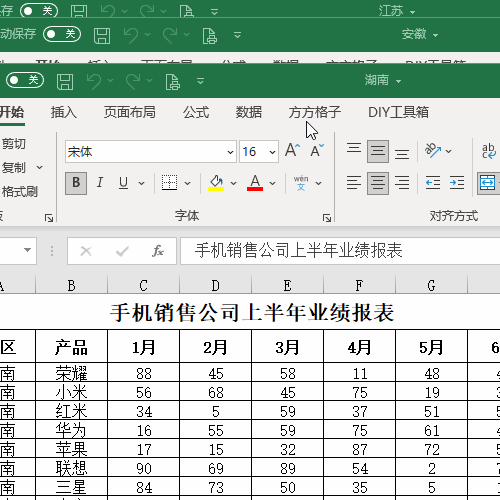Increase font size with the large A icon

[293, 150]
